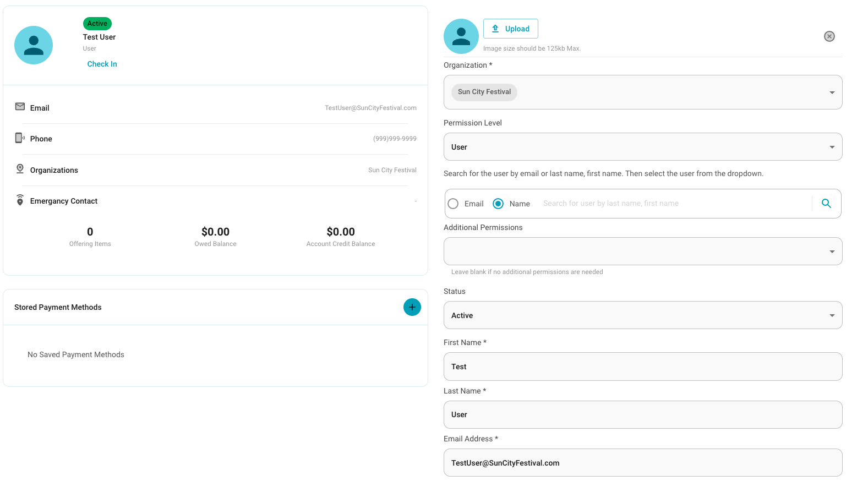
Task: Click TestUser@SunCityFestival.com in the Email row
Action: point(370,108)
